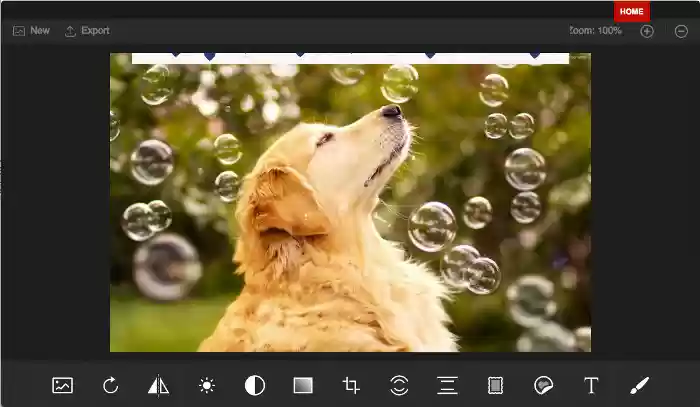Select the Paint Brush tool
The height and width of the screenshot is (407, 700).
639,385
